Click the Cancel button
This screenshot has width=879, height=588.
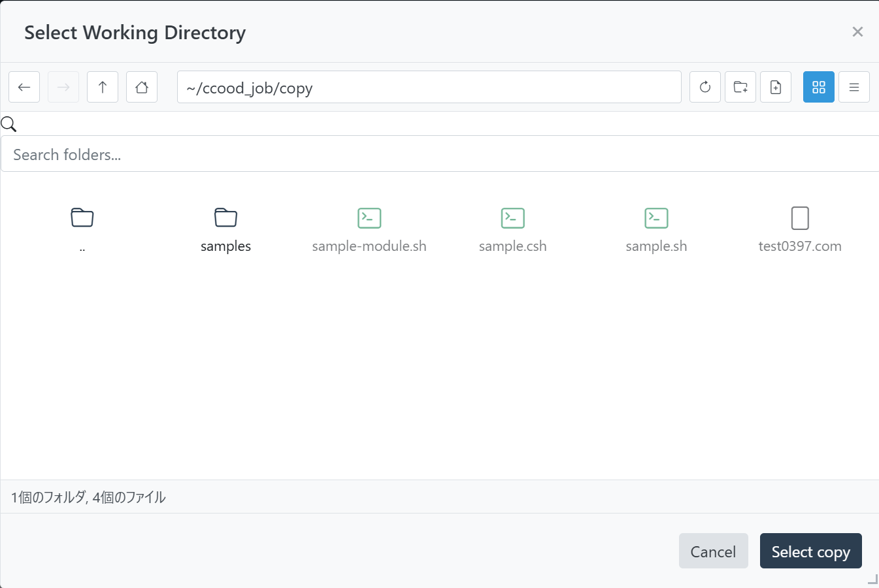[x=714, y=551]
